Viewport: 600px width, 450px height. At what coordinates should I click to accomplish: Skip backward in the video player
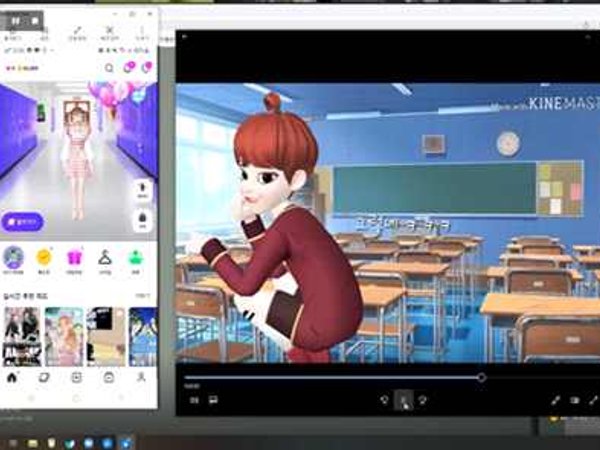[x=384, y=400]
